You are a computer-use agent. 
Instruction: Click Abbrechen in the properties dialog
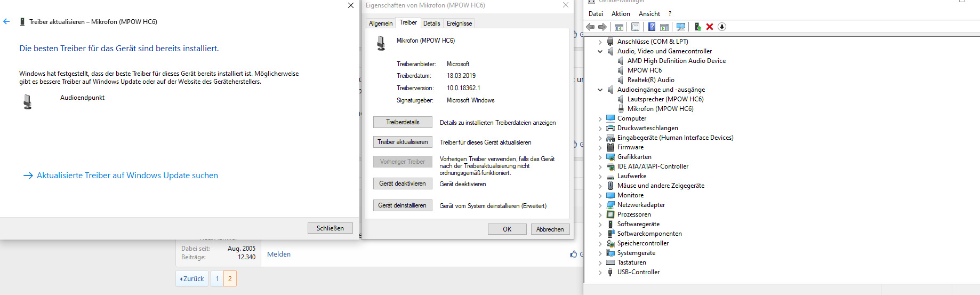click(550, 229)
